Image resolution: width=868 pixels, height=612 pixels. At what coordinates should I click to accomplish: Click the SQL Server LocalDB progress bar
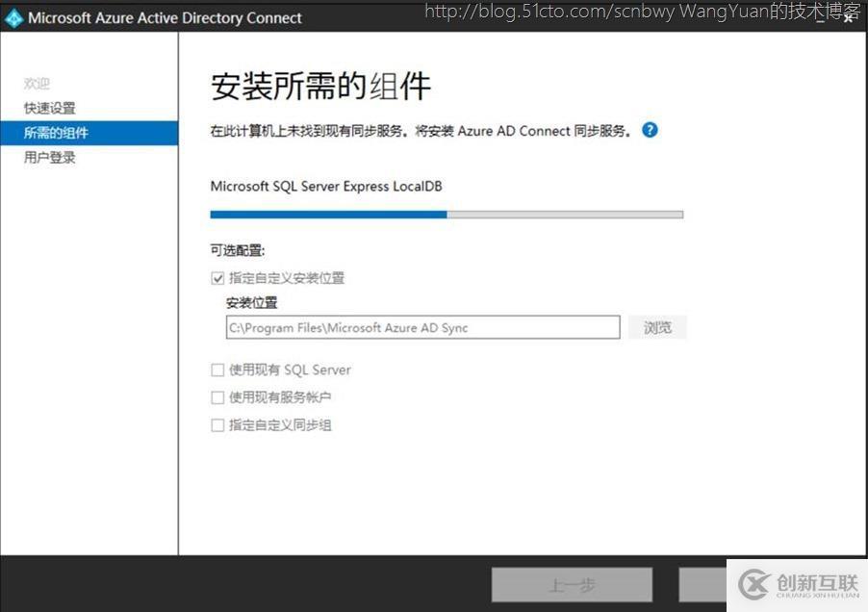pos(447,215)
